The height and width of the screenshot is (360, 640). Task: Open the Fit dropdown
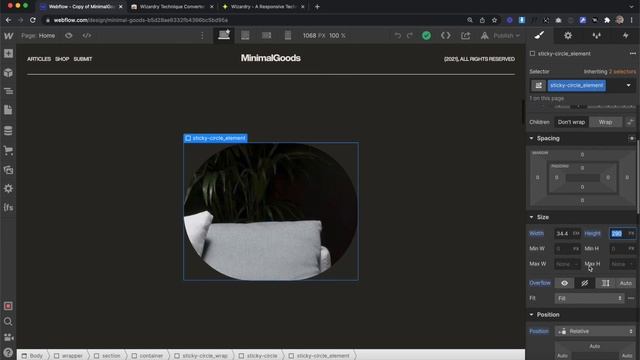(x=589, y=298)
